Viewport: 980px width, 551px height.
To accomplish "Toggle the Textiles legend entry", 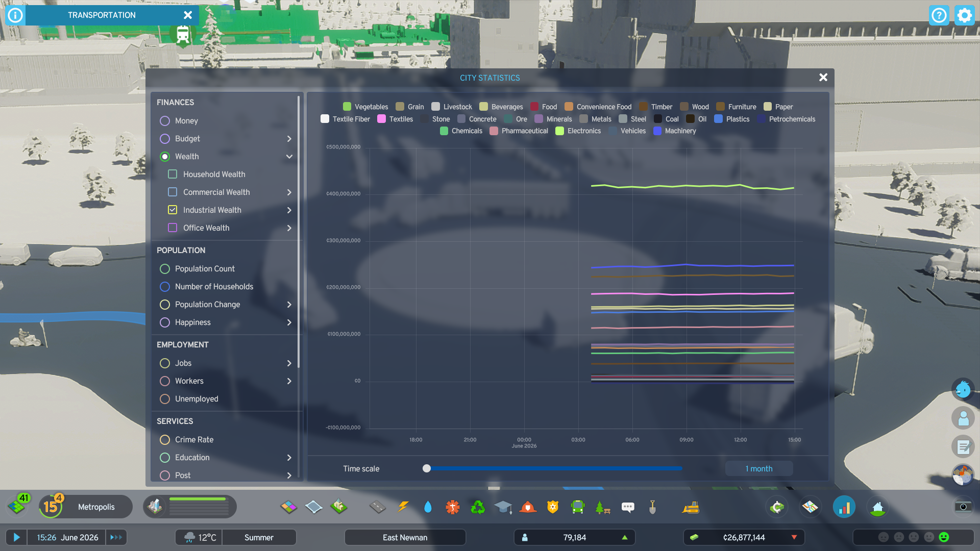I will click(395, 119).
